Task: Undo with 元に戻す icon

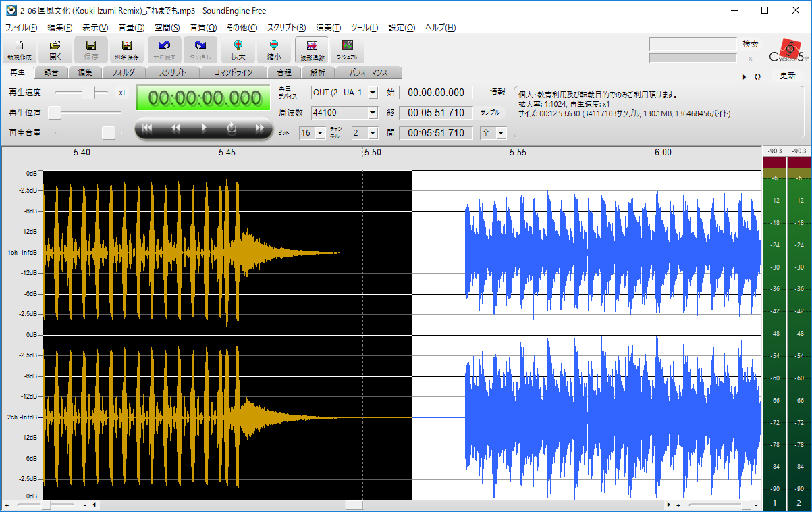Action: (x=164, y=50)
